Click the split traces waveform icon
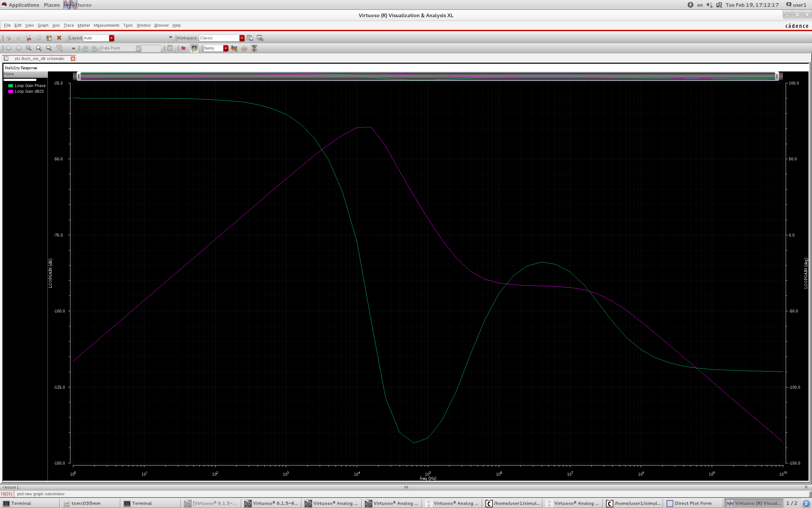This screenshot has height=508, width=812. (x=234, y=48)
